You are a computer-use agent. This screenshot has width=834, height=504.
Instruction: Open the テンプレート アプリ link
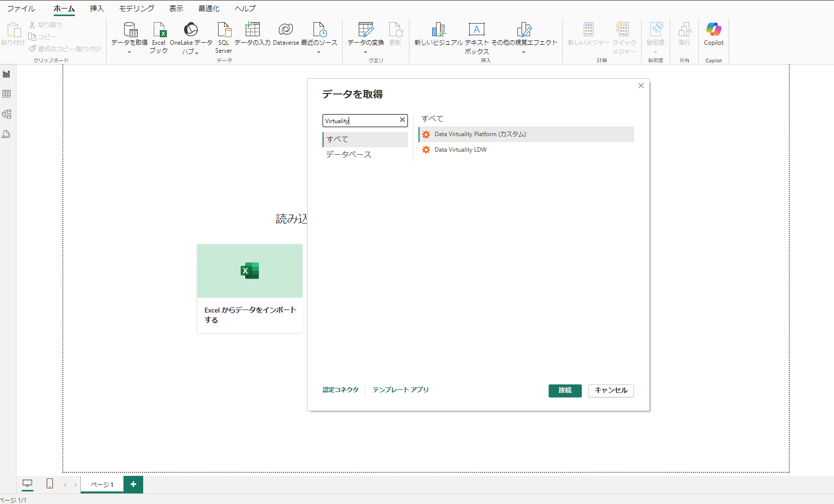tap(400, 390)
